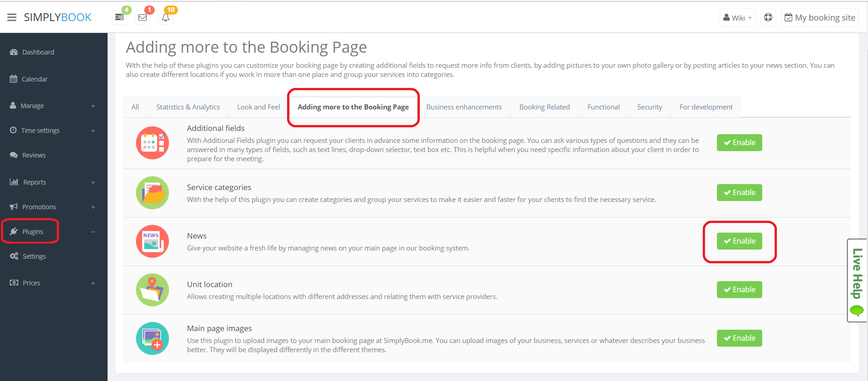Switch to the Look and Feel tab
This screenshot has height=381, width=868.
coord(259,107)
